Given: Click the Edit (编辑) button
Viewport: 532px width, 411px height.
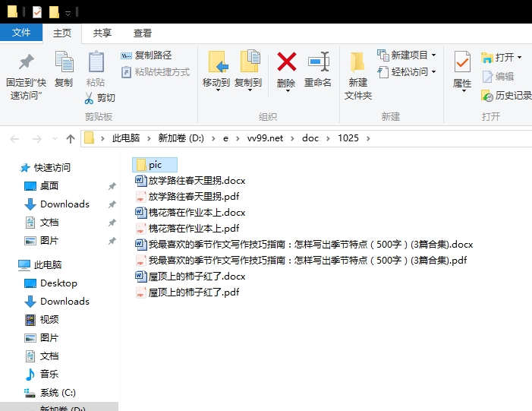Looking at the screenshot, I should (x=498, y=77).
